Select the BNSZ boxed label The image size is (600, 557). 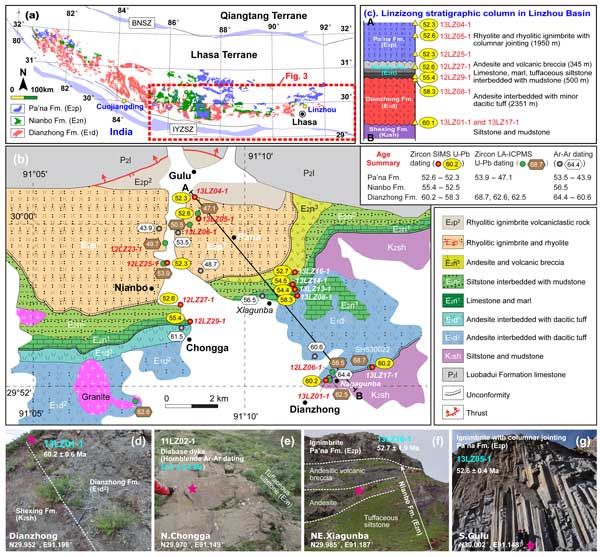[142, 23]
